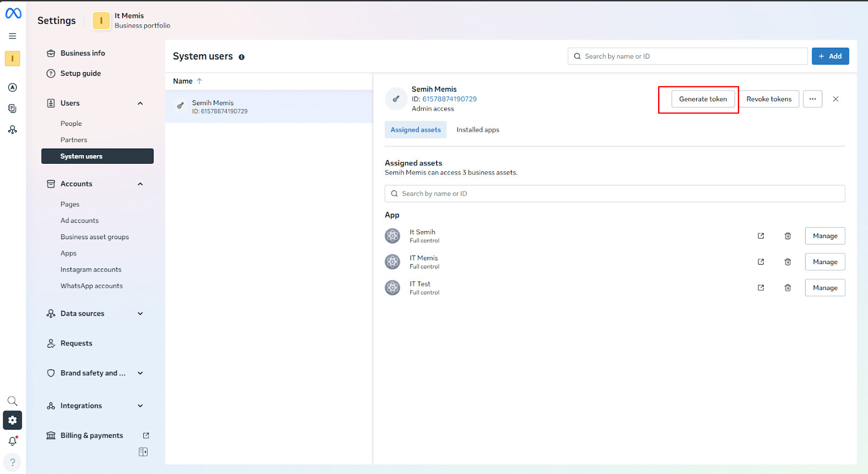Open Ad accounts
The width and height of the screenshot is (868, 474).
pos(80,221)
